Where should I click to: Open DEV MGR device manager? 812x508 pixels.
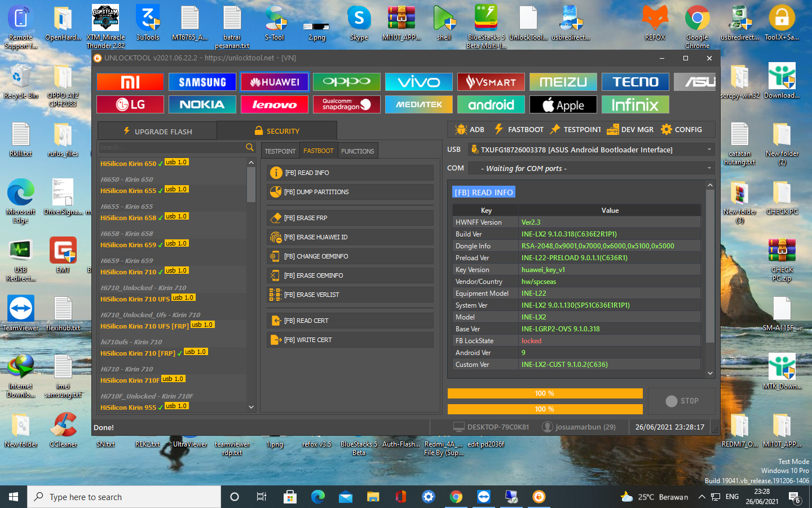630,129
